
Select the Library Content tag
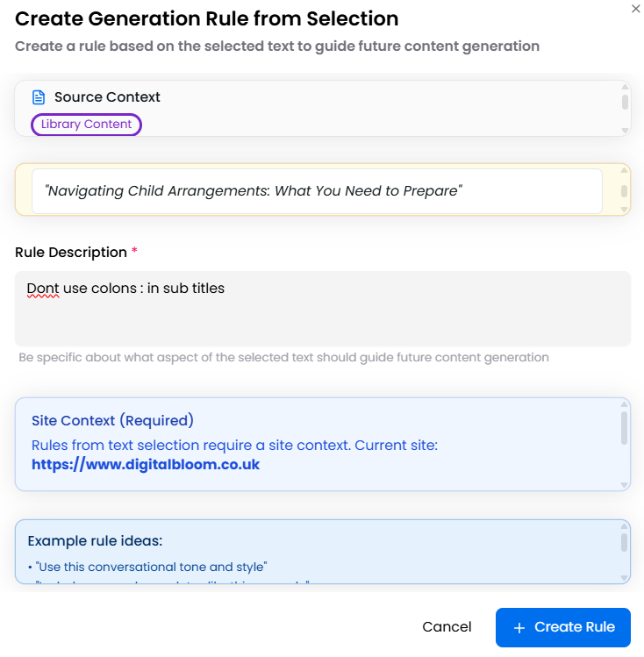click(x=86, y=125)
